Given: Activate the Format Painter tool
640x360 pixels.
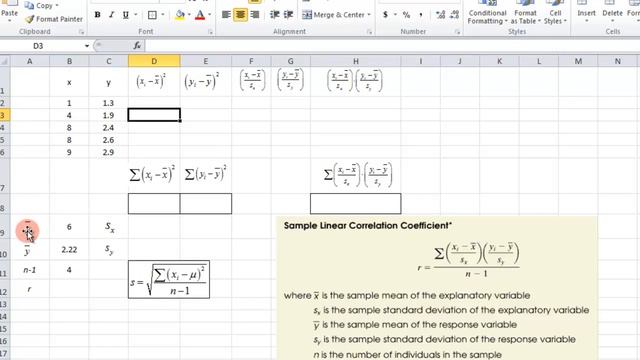Looking at the screenshot, I should [53, 19].
